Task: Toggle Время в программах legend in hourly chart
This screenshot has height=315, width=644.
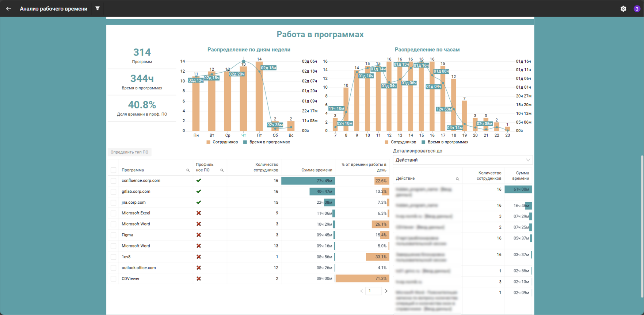Action: 445,142
